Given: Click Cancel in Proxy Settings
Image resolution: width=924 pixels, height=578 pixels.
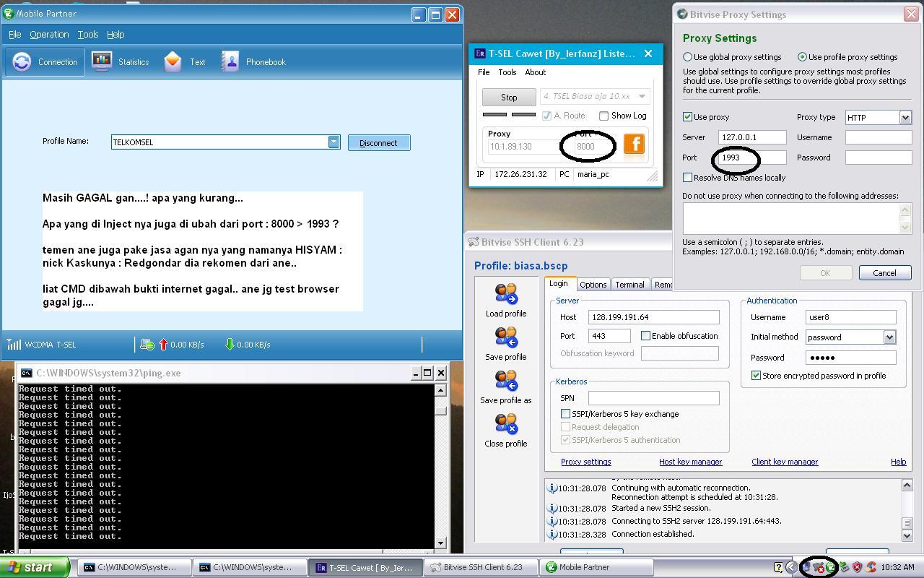Looking at the screenshot, I should pyautogui.click(x=885, y=273).
